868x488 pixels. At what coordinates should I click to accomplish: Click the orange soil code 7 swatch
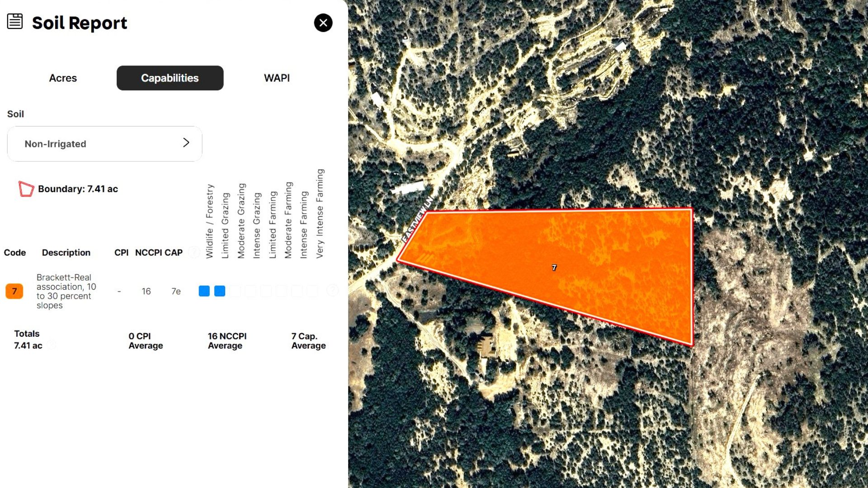click(14, 291)
